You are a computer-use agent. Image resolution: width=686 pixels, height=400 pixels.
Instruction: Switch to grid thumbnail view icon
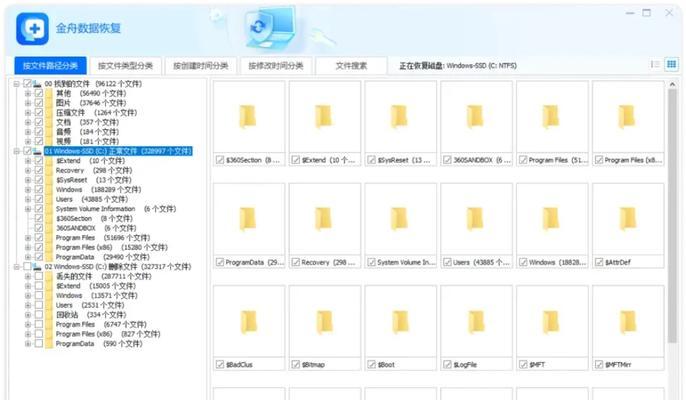pyautogui.click(x=672, y=65)
